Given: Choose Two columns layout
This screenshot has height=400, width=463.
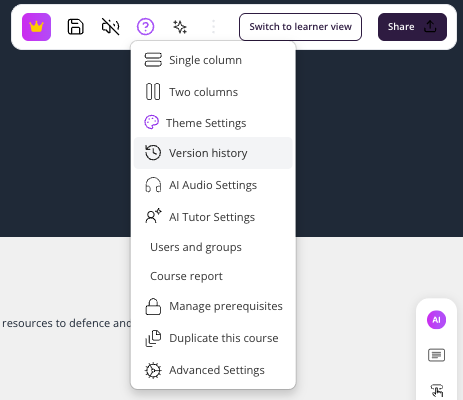Looking at the screenshot, I should click(213, 92).
